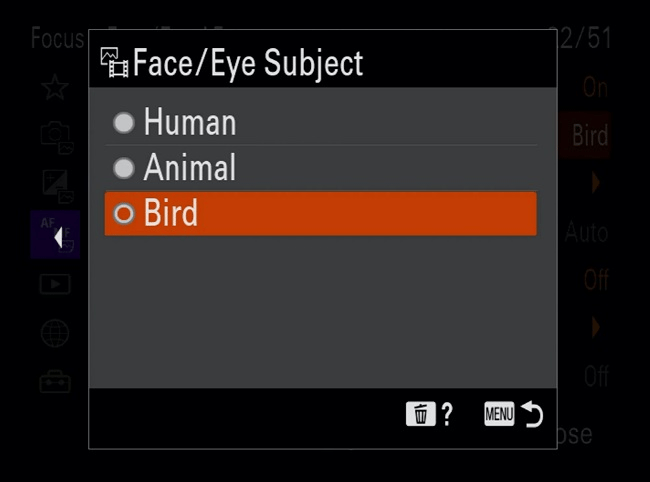Click the dimmed On setting value
Viewport: 650px width, 482px height.
coord(595,88)
